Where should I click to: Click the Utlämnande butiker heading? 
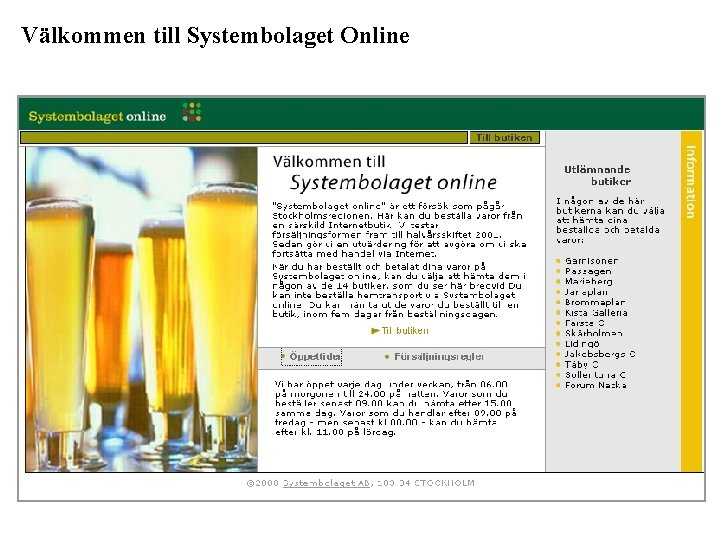pyautogui.click(x=597, y=175)
